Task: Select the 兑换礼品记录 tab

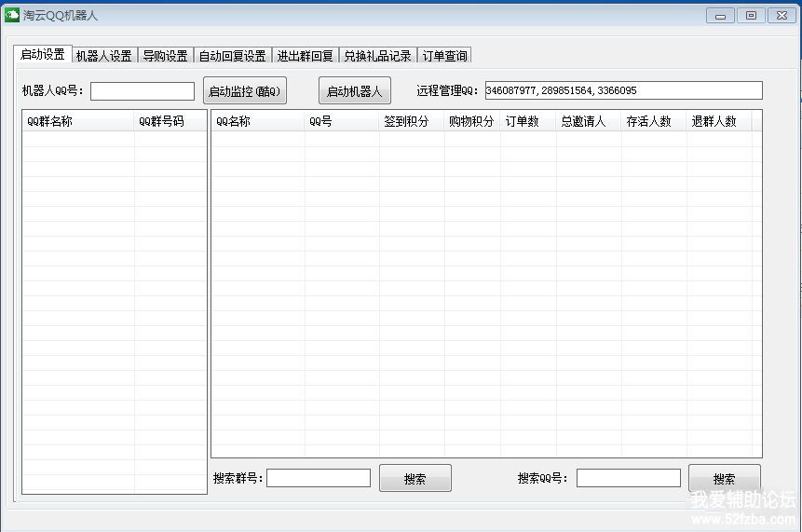Action: point(377,56)
